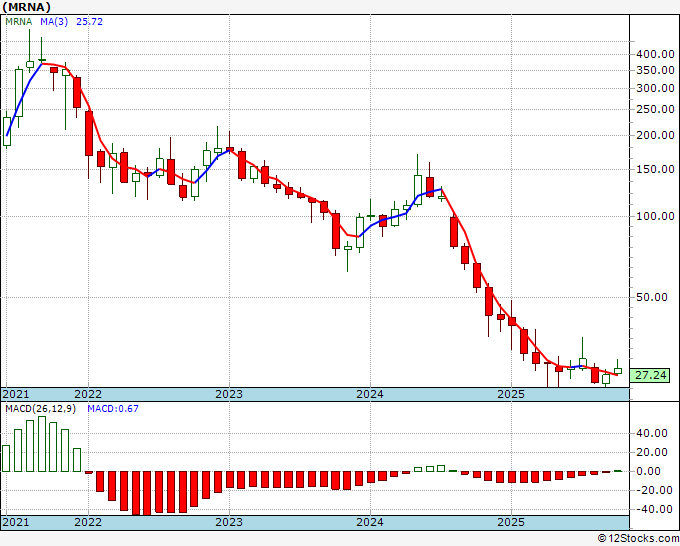Click the green MRNA legend label
680x546 pixels.
coord(19,22)
